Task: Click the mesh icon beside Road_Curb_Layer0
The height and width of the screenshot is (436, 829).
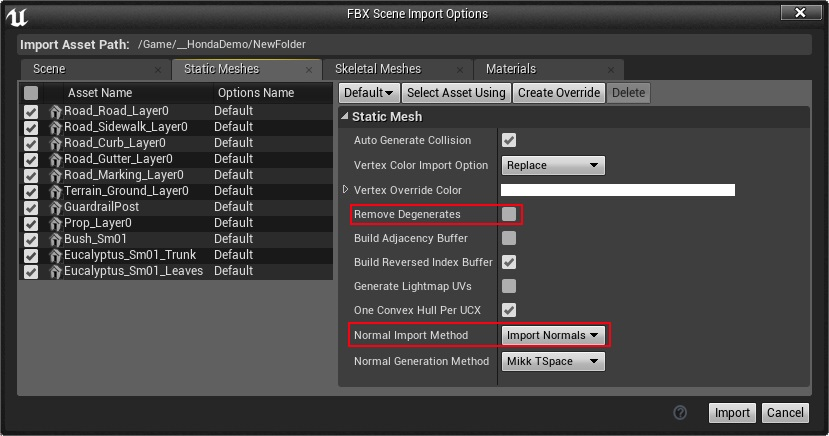Action: tap(55, 143)
